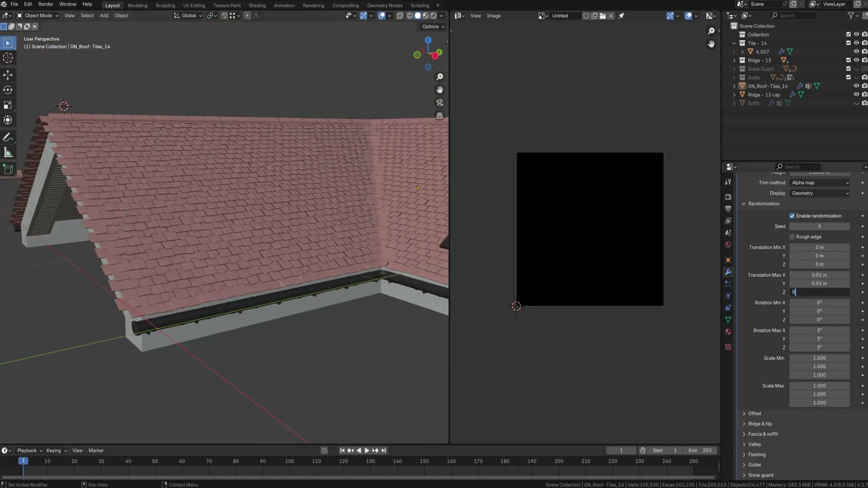Toggle eye visibility for 6.007 object
This screenshot has height=488, width=868.
tap(856, 52)
